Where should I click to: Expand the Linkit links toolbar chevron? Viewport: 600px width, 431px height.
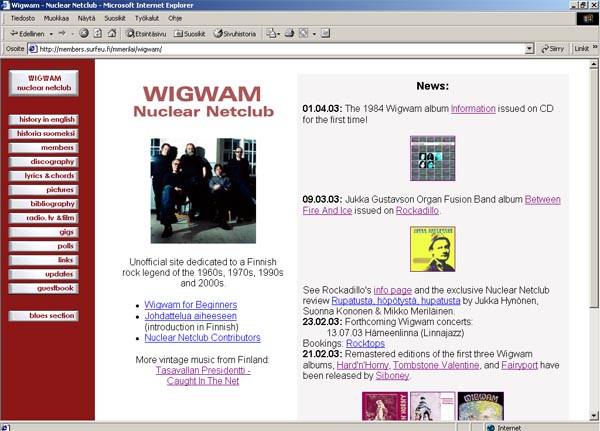pos(595,47)
